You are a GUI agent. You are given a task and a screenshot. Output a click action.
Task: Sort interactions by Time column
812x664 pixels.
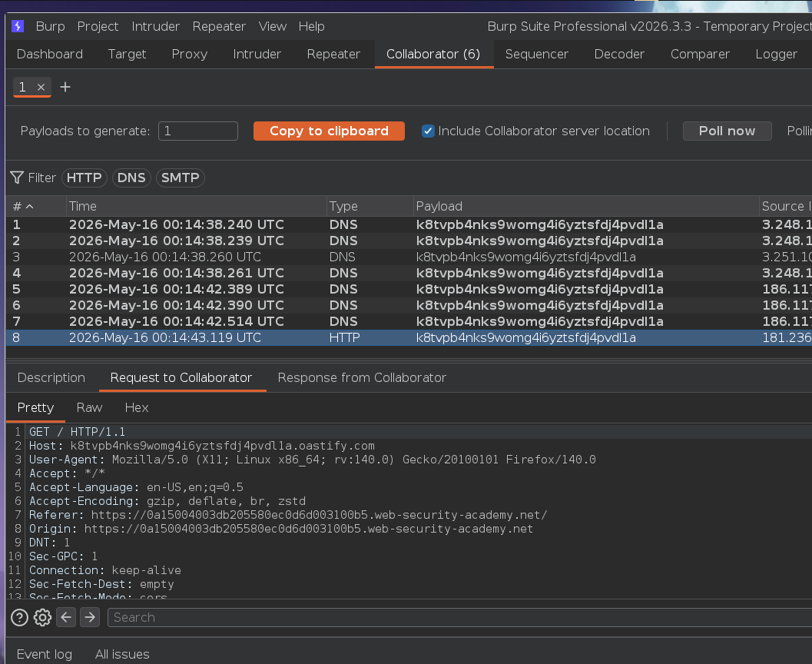(x=197, y=206)
